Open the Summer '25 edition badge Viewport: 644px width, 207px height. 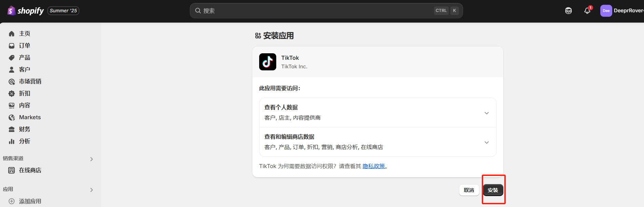(x=64, y=11)
